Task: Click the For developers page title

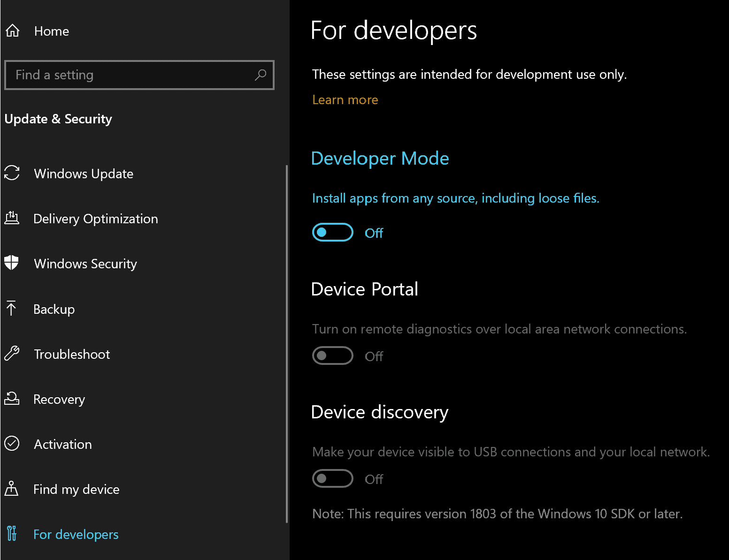Action: click(394, 30)
